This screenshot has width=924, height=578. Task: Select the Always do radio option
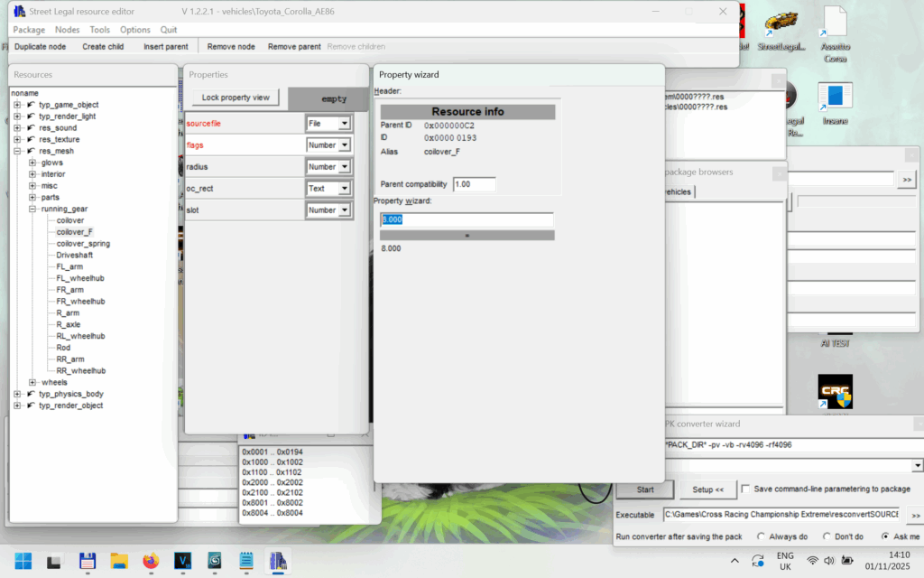click(x=762, y=536)
